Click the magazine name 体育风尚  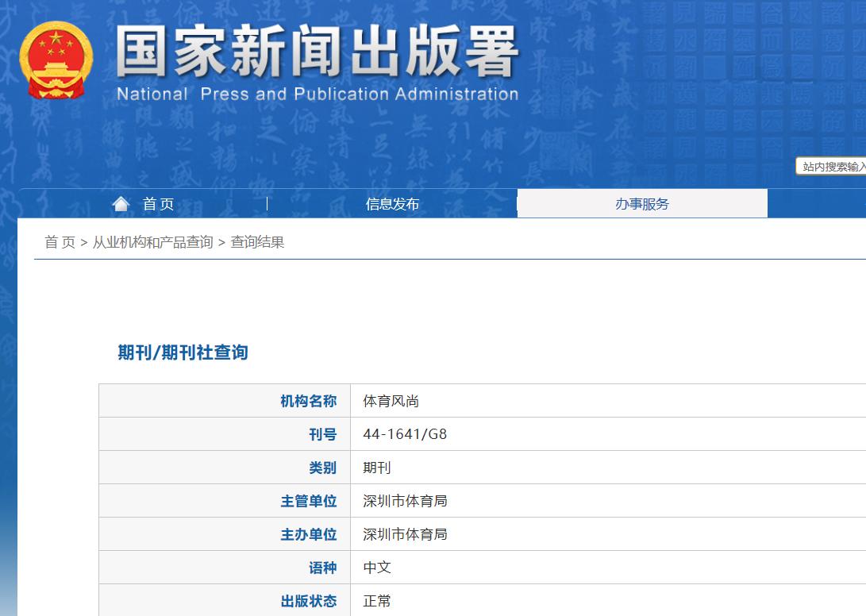(x=389, y=400)
